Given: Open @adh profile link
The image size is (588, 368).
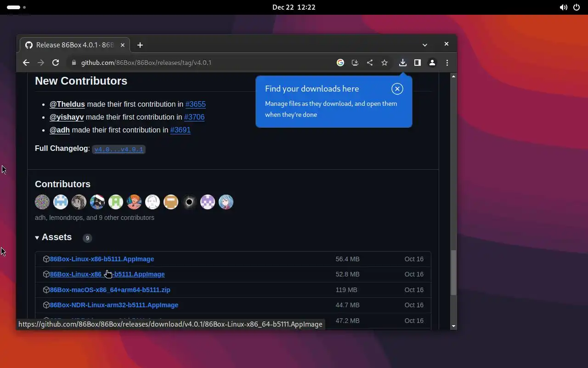Looking at the screenshot, I should (x=60, y=130).
